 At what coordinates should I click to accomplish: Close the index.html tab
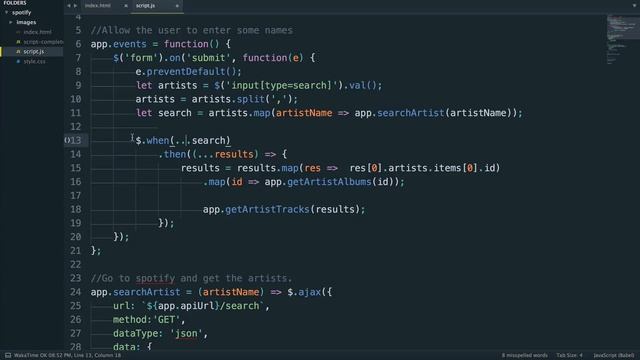126,6
